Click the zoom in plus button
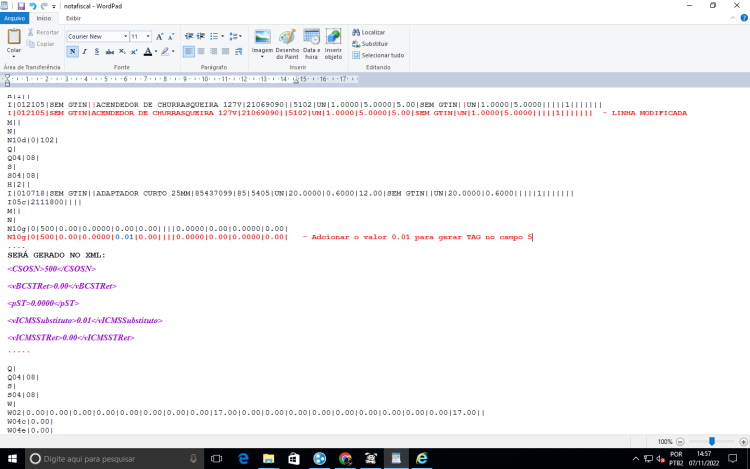 pyautogui.click(x=743, y=442)
